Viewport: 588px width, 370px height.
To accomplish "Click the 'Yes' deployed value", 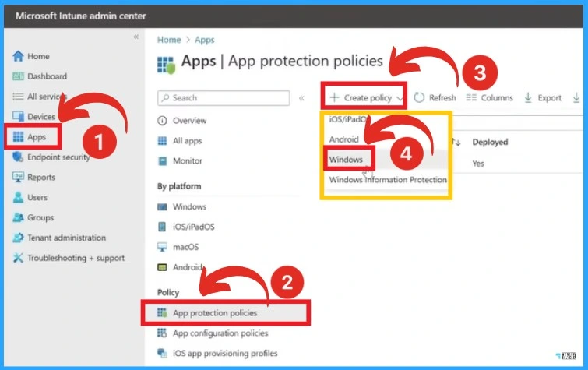I will click(478, 164).
